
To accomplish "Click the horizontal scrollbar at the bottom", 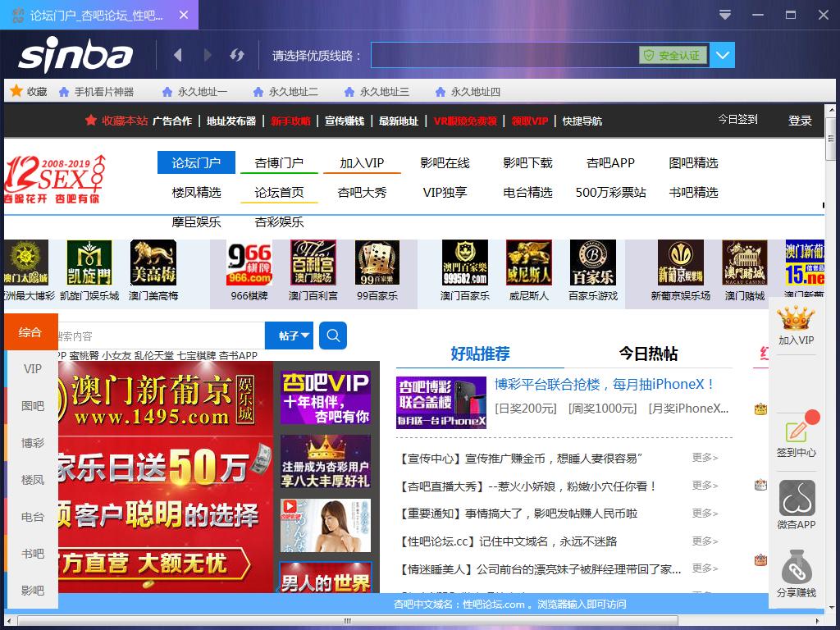I will [x=348, y=622].
